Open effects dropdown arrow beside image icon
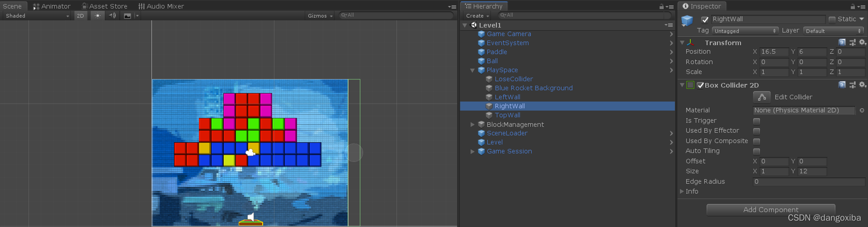The image size is (868, 227). [x=137, y=16]
